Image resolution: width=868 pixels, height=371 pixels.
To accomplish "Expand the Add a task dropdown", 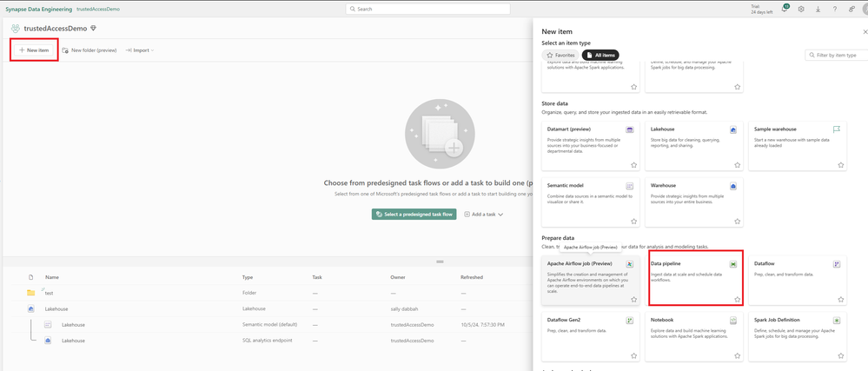I will (x=484, y=215).
